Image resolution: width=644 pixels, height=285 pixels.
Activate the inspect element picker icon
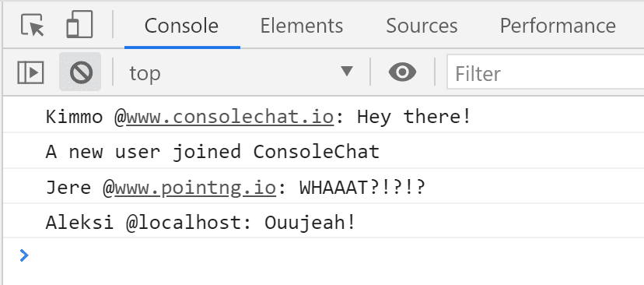(x=33, y=25)
